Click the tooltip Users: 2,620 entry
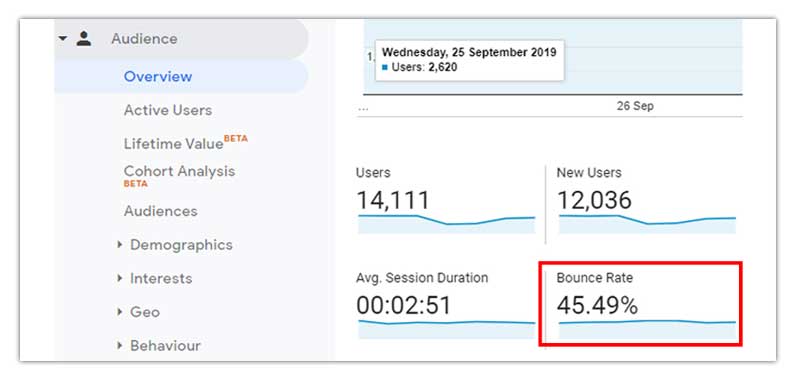The image size is (796, 380). click(419, 67)
